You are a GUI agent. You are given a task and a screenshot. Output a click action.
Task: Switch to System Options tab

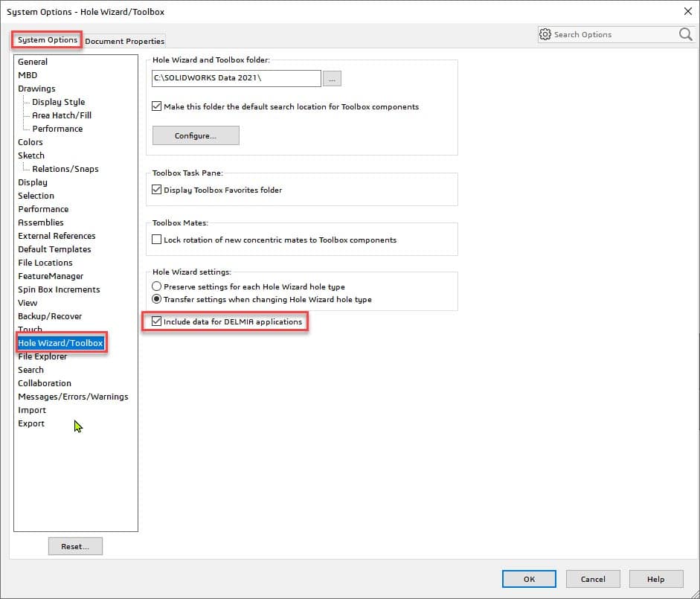(48, 40)
